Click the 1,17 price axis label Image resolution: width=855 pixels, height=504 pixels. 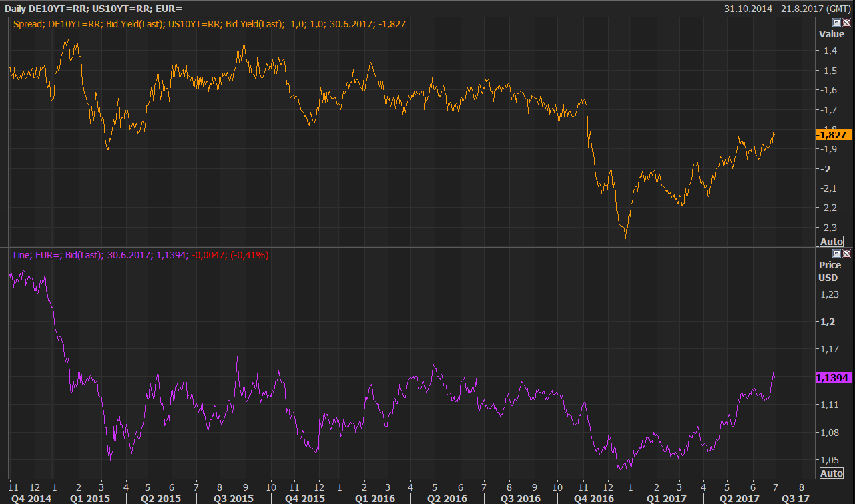tap(830, 349)
